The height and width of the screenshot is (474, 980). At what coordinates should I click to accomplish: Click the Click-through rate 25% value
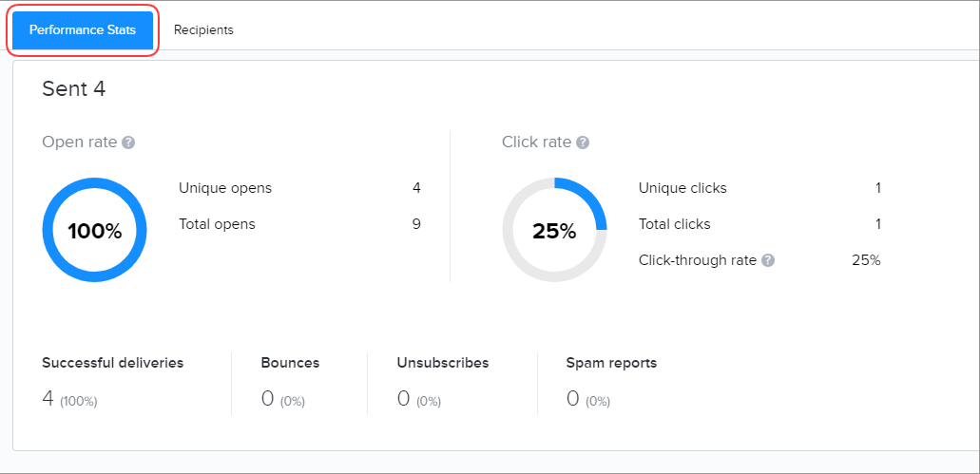pyautogui.click(x=866, y=260)
